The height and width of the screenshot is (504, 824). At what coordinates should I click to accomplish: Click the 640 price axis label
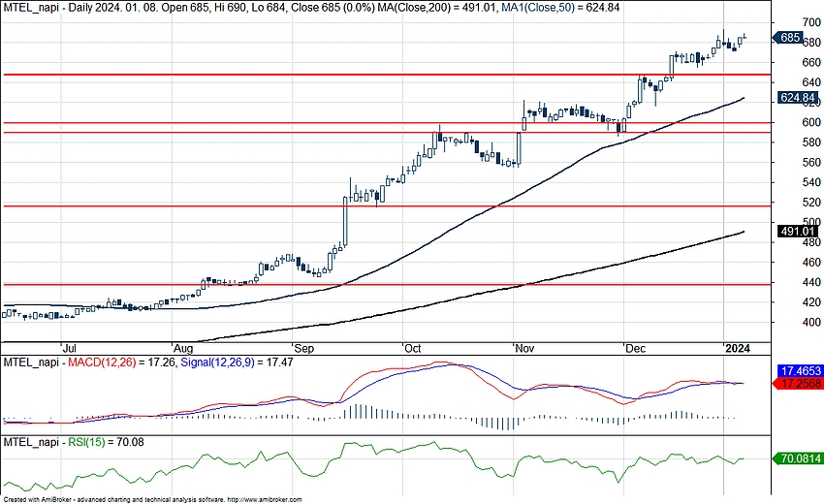coord(811,82)
